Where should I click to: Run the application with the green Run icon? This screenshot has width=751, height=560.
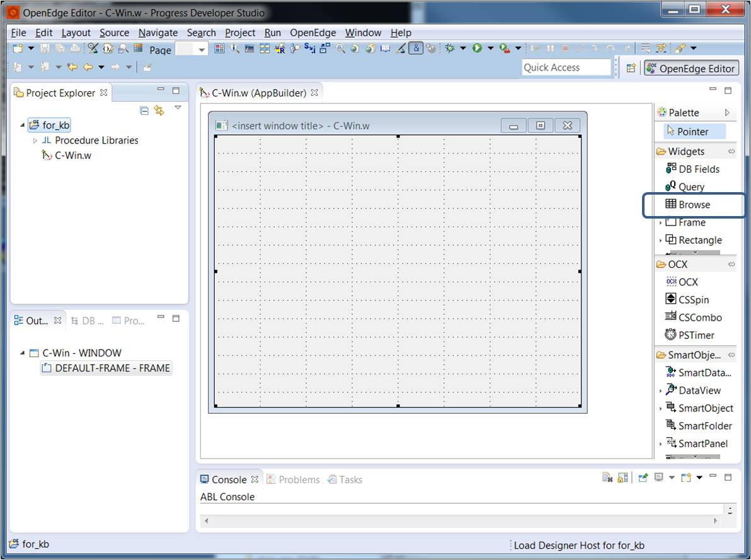[x=477, y=48]
